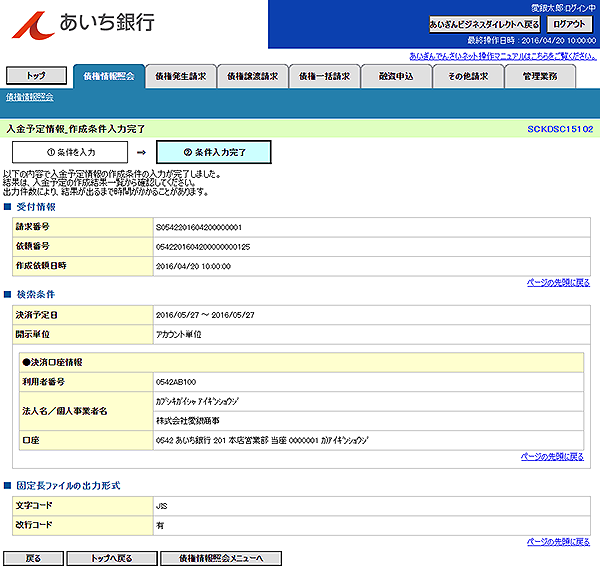
Task: Click the 作成依頼日時 value 2016/04/20 10:00:00
Action: tap(193, 266)
